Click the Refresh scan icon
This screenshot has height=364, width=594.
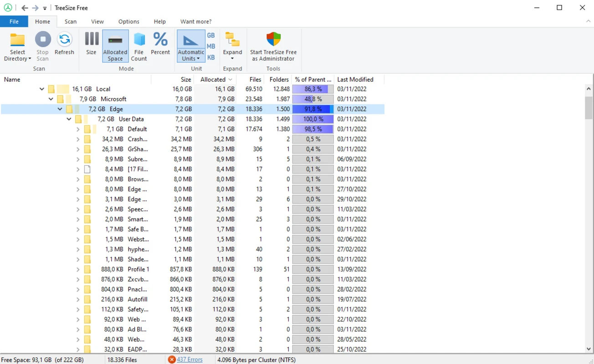(64, 43)
